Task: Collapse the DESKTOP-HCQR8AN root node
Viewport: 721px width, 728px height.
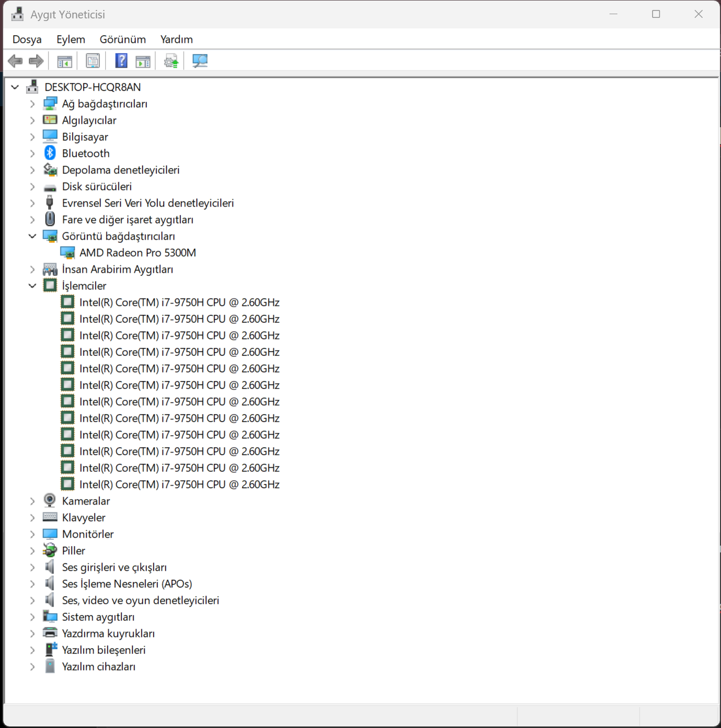Action: point(15,87)
